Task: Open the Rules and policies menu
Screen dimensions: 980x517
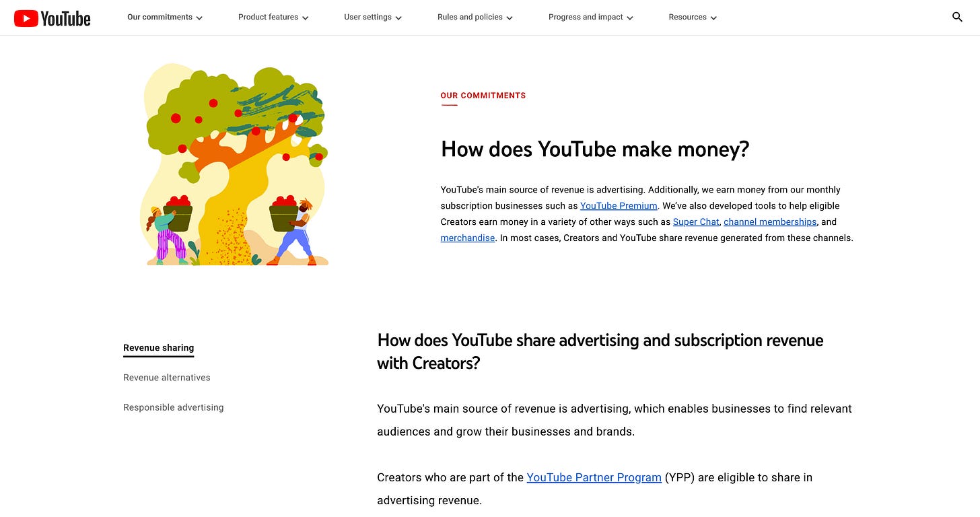Action: pyautogui.click(x=475, y=18)
